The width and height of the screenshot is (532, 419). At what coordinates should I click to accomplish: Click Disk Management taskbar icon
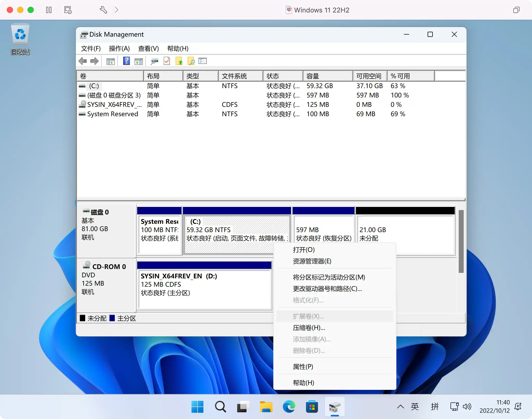coord(335,407)
